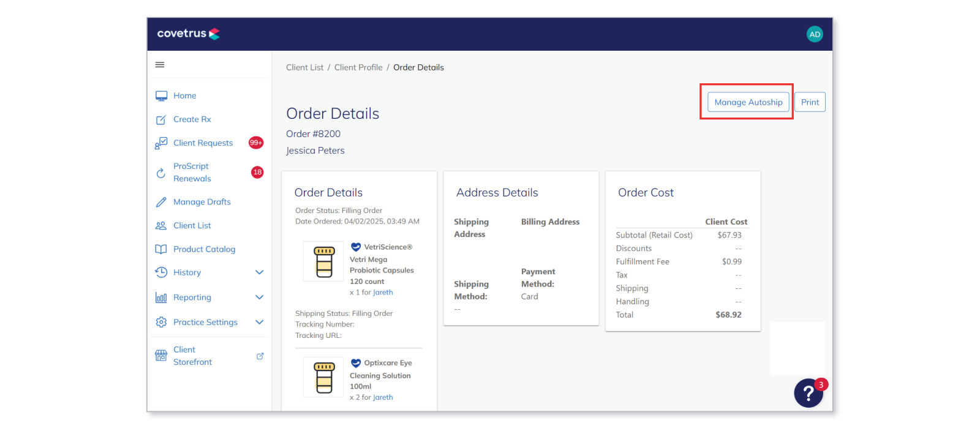Viewport: 980px width, 431px height.
Task: Expand the Practice Settings chevron
Action: [x=259, y=322]
